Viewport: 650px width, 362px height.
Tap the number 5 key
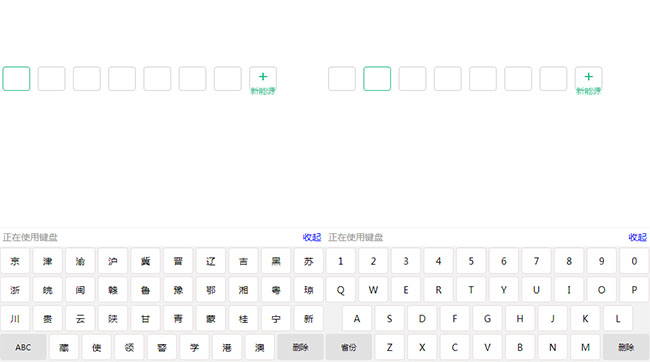pos(471,261)
